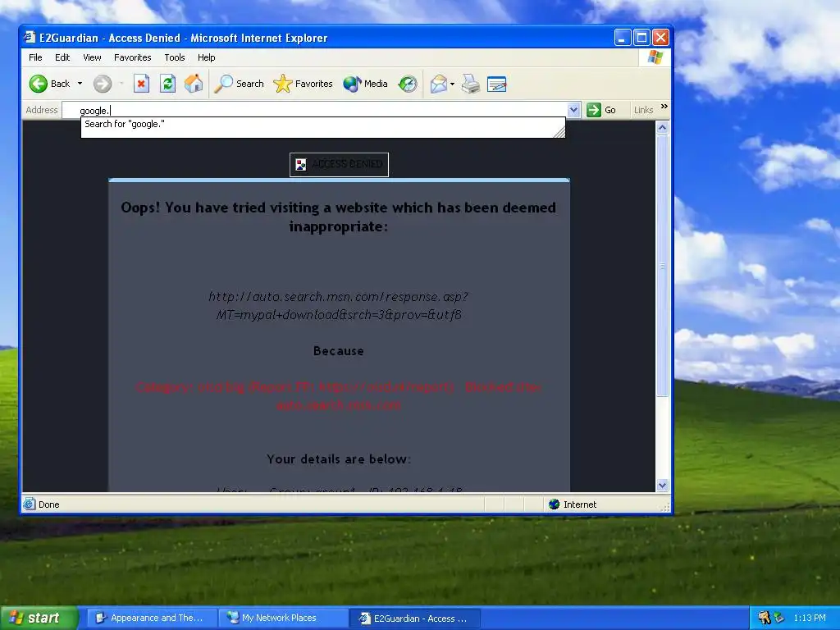Click the page scrollbar down arrow
The image size is (840, 630).
pos(662,486)
